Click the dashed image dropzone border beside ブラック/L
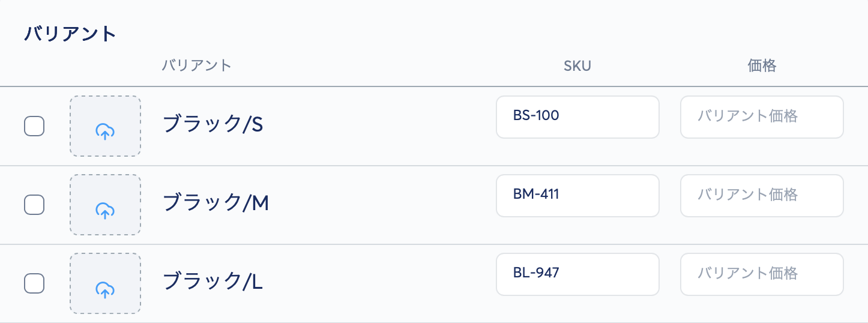Screen dimensions: 868x323 pyautogui.click(x=71, y=283)
